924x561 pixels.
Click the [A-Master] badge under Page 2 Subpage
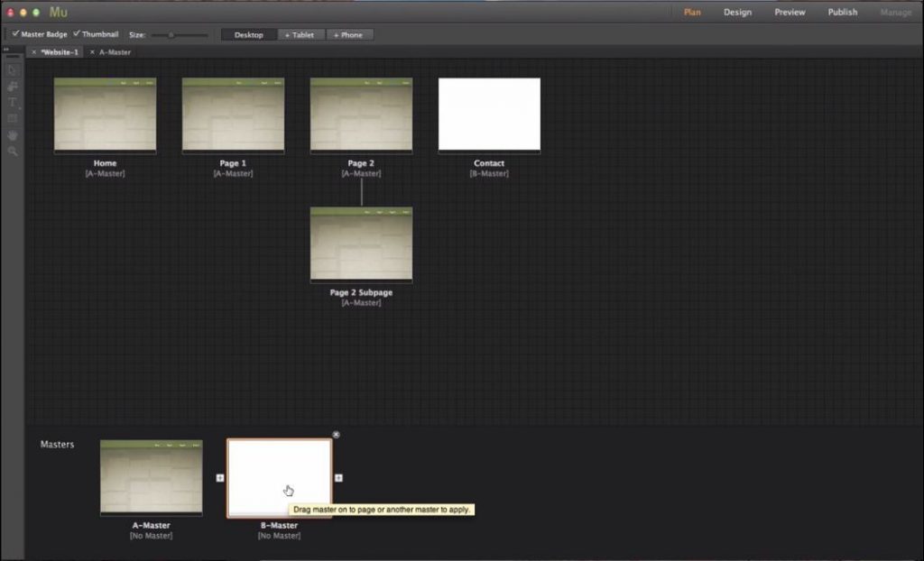point(361,302)
